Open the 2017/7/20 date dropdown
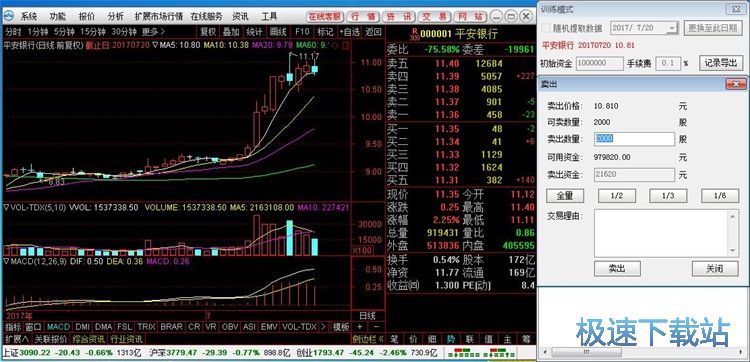This screenshot has height=362, width=750. tap(672, 28)
